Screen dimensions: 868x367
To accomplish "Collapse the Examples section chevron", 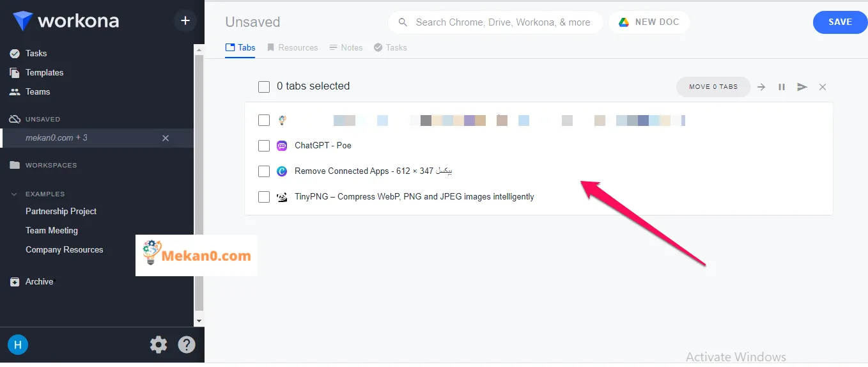I will [14, 194].
